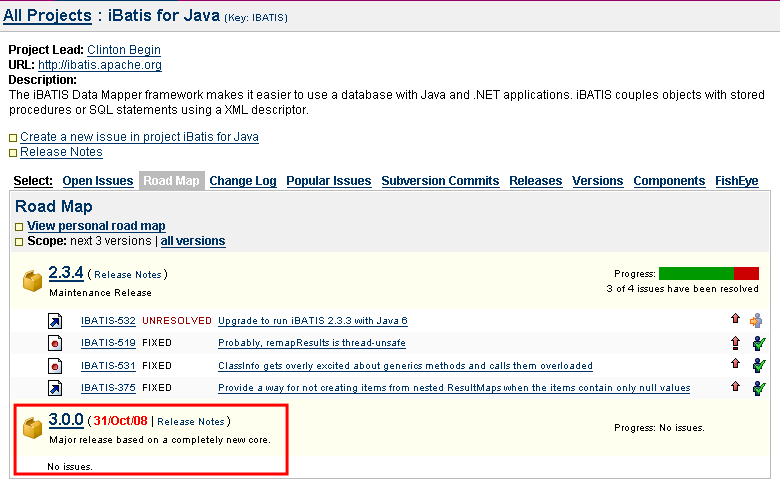The image size is (780, 484).
Task: Open issue key IBATIS-375
Action: pos(108,387)
